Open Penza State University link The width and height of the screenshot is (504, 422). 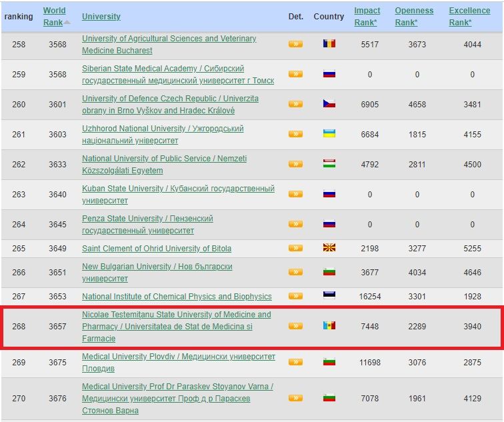147,219
